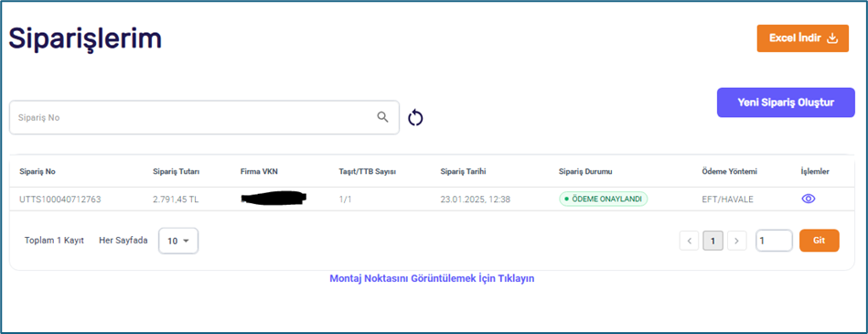Click the Sipariş Durumu column header
Viewport: 868px width, 334px height.
[x=585, y=172]
